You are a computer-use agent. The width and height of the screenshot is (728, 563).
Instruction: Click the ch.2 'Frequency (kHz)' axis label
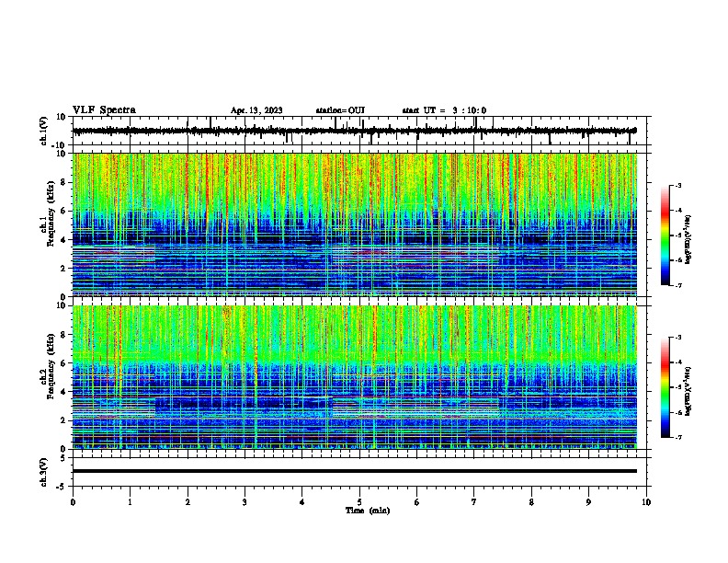point(51,366)
